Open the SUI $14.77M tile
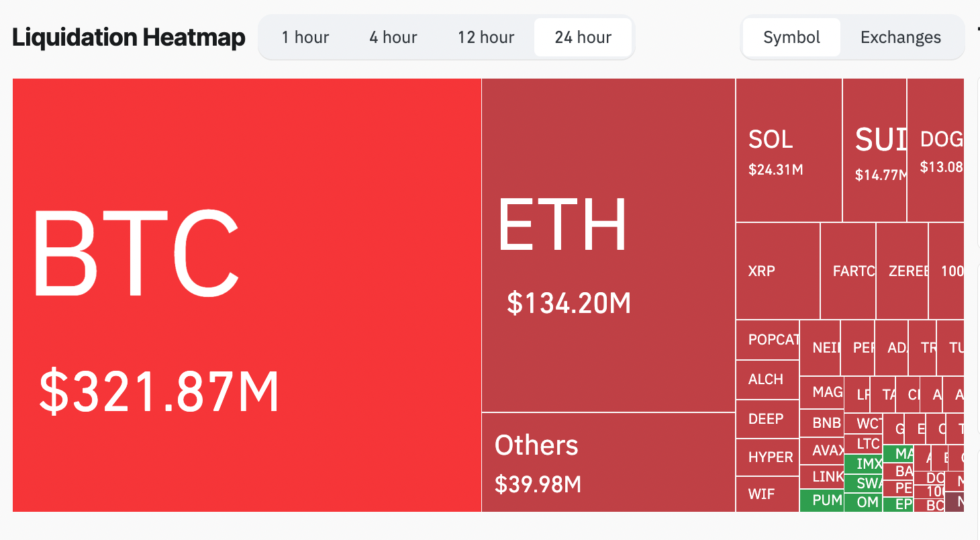 tap(874, 150)
